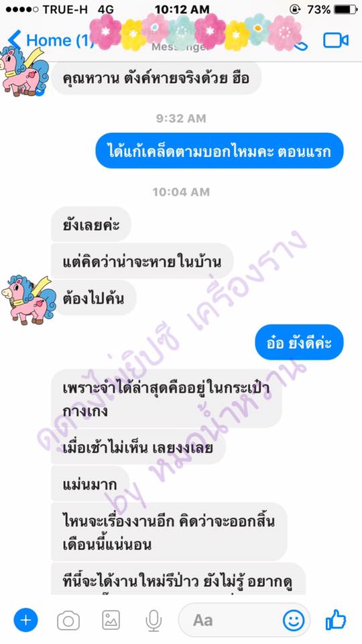Send a thumbs-up like
Viewport: 362px width, 644px height.
[336, 619]
